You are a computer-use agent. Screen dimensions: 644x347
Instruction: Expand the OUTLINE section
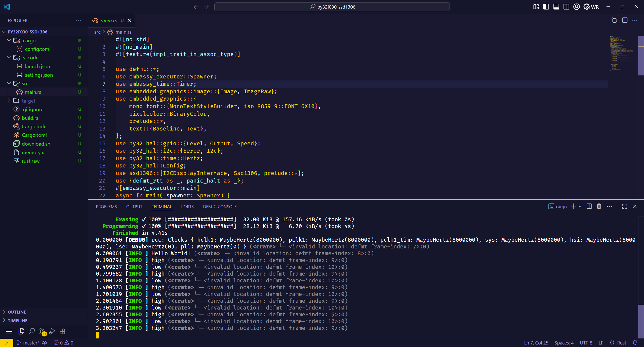tap(17, 312)
